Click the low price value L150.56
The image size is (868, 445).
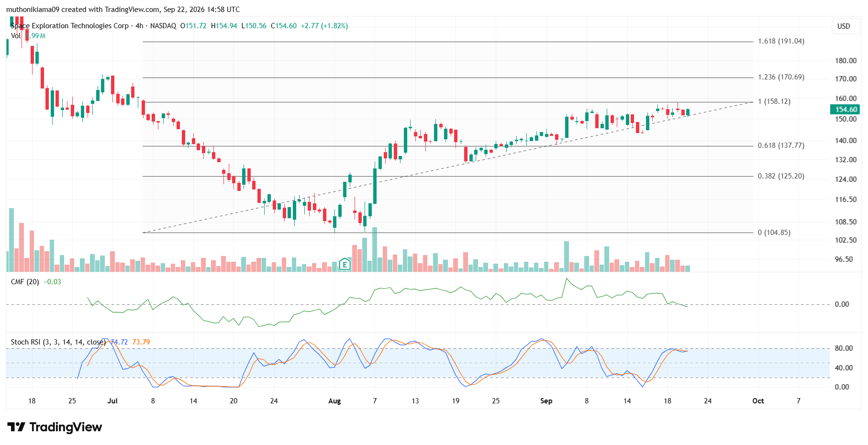254,26
